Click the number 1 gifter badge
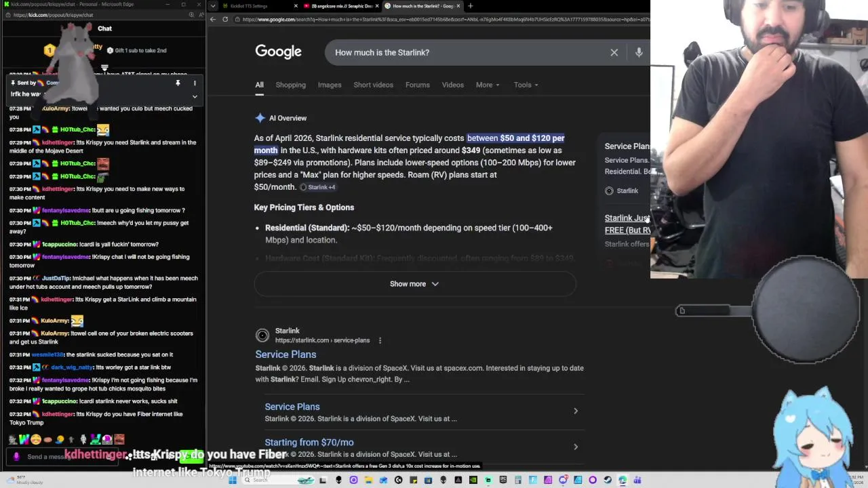868x488 pixels. coord(50,50)
